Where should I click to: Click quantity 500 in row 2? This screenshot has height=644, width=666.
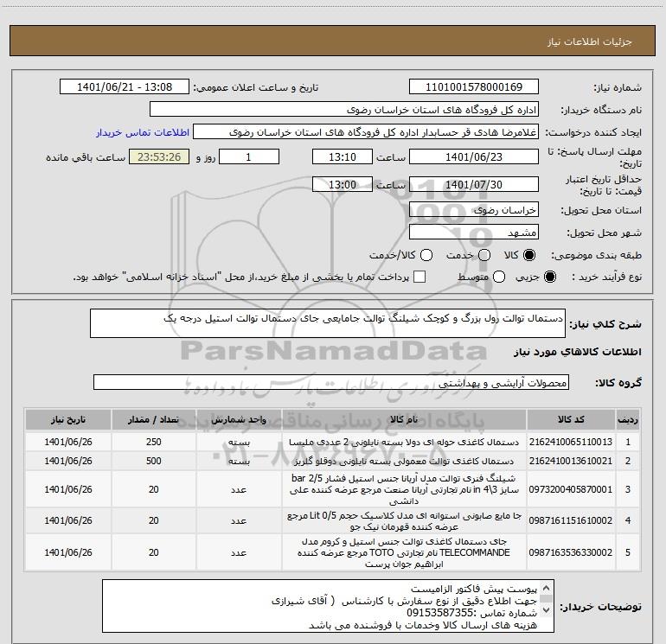[153, 461]
